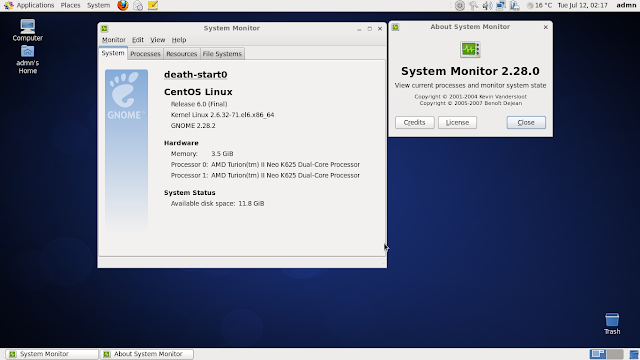Maximize the System Monitor window
Screen dimensions: 640x360
[x=369, y=29]
